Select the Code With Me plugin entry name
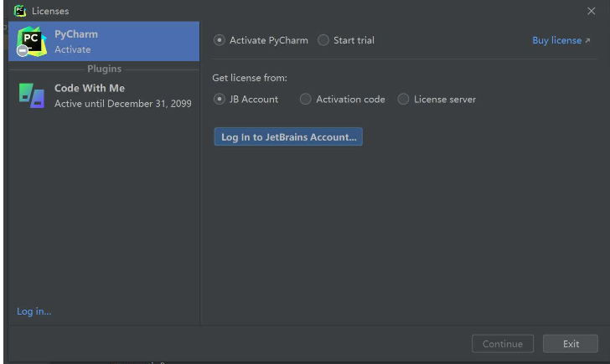Image resolution: width=610 pixels, height=364 pixels. click(x=90, y=88)
